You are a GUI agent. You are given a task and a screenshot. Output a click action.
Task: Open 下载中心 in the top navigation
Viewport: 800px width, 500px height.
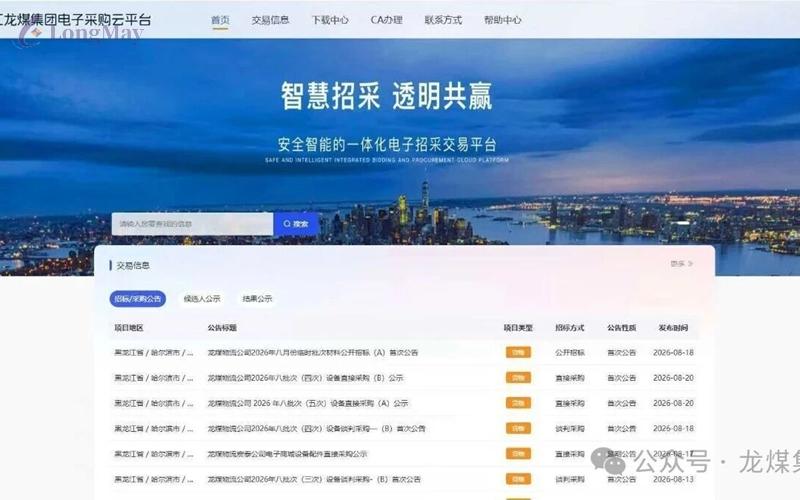(x=330, y=20)
